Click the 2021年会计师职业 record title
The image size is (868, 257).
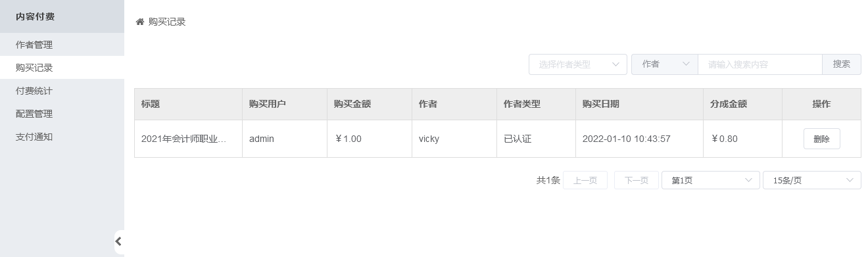click(184, 139)
